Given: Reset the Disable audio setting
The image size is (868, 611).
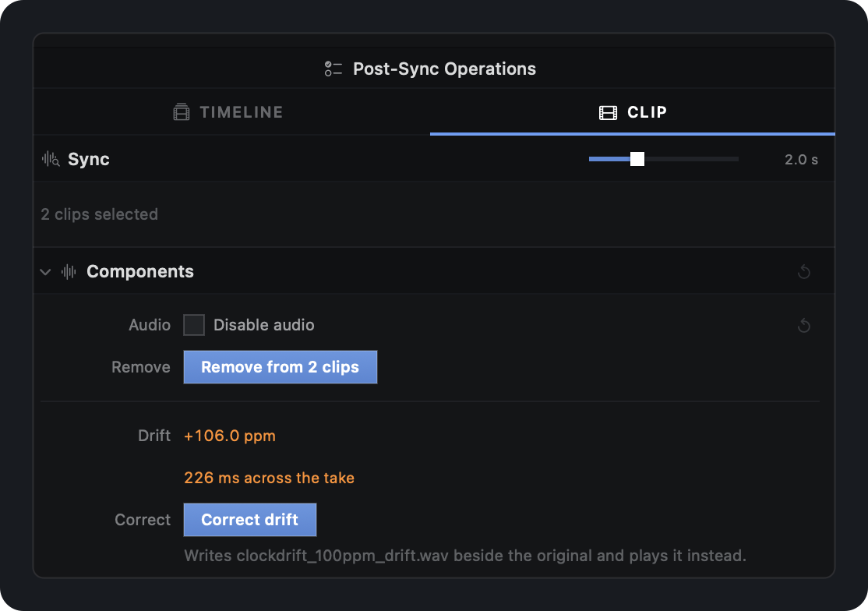Looking at the screenshot, I should pos(804,326).
